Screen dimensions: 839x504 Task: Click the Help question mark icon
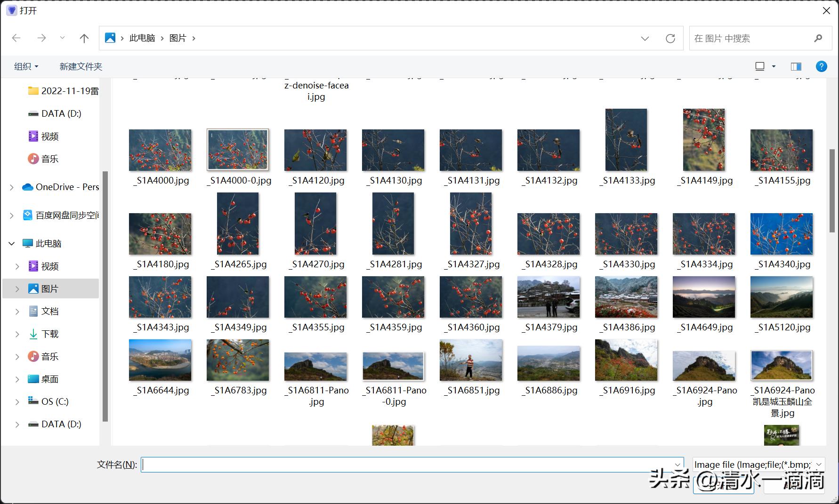tap(821, 66)
